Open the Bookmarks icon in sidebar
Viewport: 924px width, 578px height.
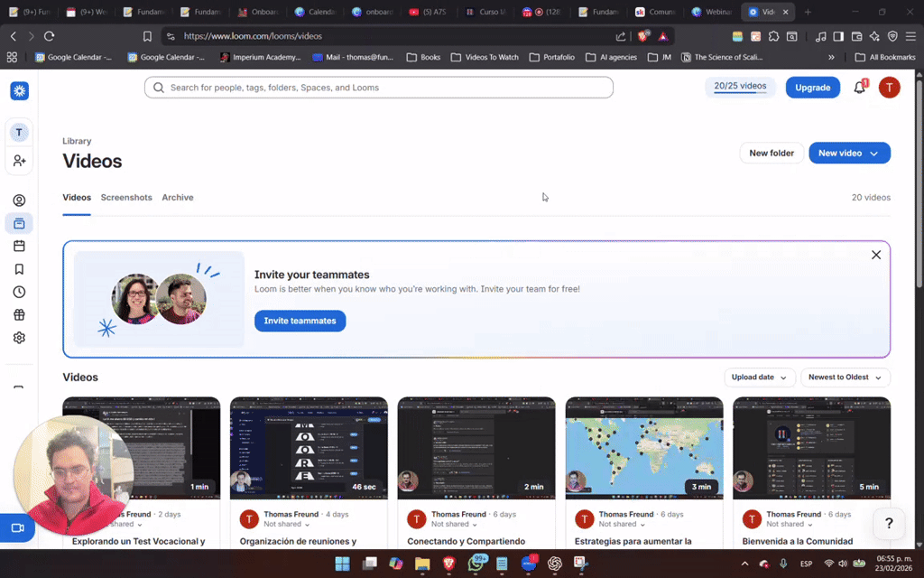[x=19, y=269]
